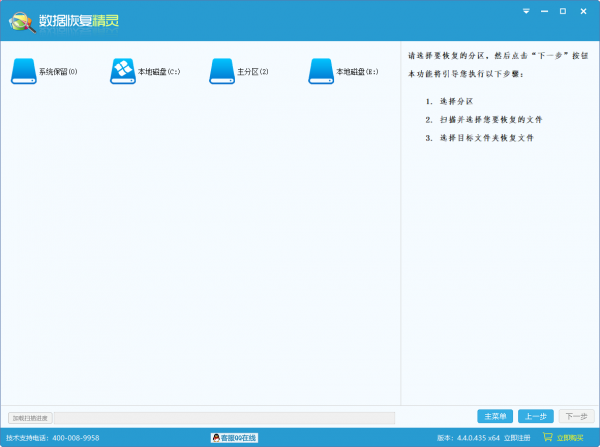
Task: Open the 立即注册 register link
Action: [x=518, y=438]
